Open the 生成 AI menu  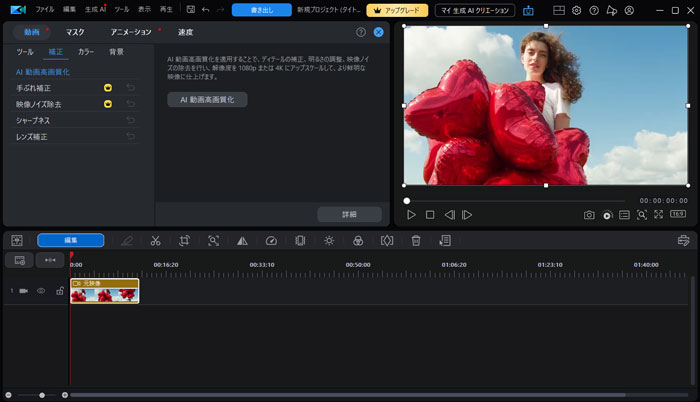(95, 9)
